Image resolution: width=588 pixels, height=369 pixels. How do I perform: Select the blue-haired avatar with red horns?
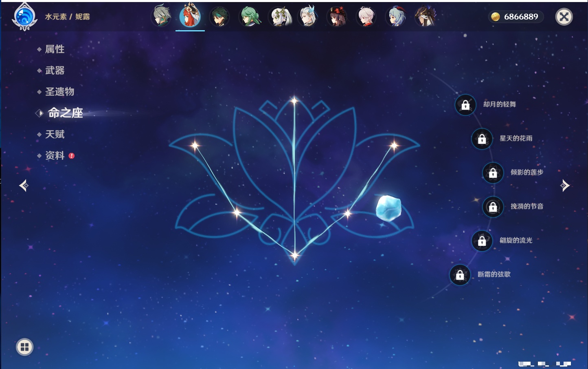click(396, 17)
